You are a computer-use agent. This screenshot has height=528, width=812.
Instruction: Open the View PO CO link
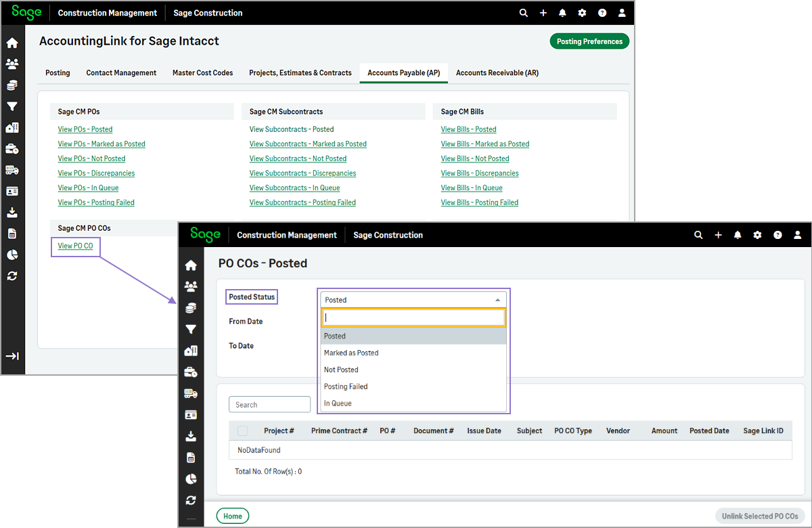click(x=76, y=246)
